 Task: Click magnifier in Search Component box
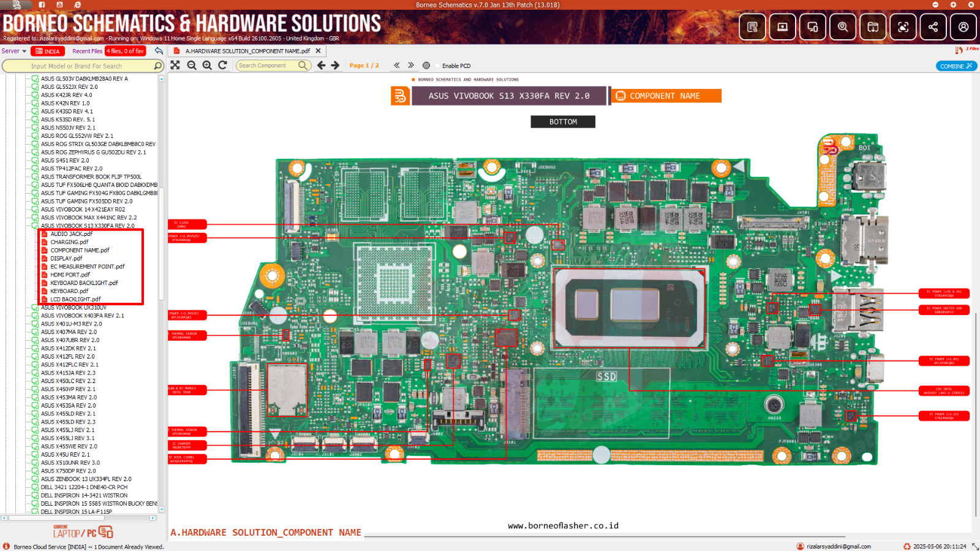pos(303,65)
